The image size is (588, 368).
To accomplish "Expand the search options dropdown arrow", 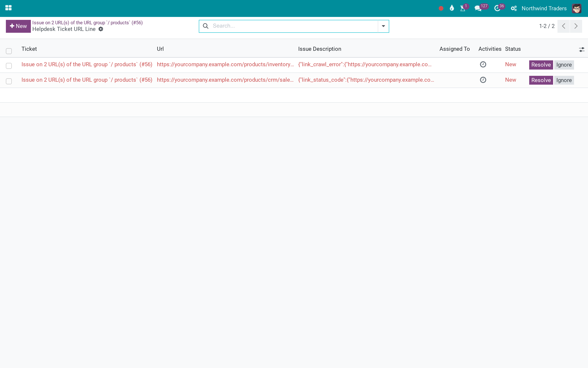I will (383, 26).
